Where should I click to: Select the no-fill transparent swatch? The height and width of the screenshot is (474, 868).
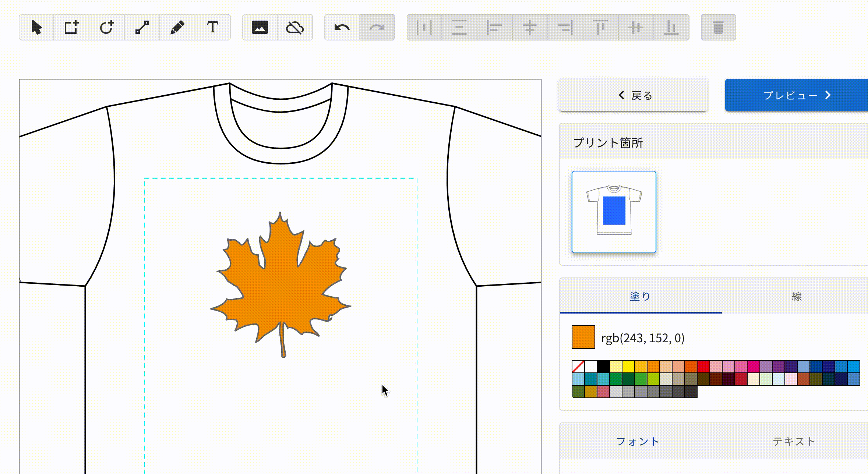pos(578,367)
